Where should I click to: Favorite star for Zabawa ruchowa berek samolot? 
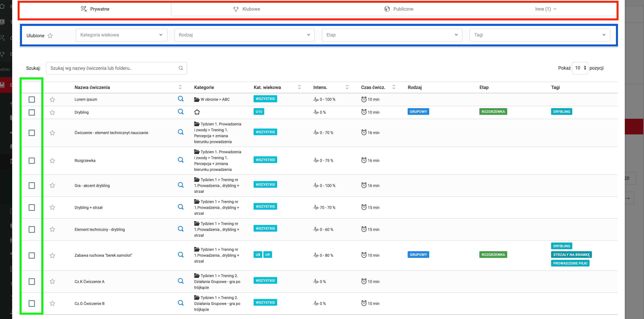pos(52,255)
